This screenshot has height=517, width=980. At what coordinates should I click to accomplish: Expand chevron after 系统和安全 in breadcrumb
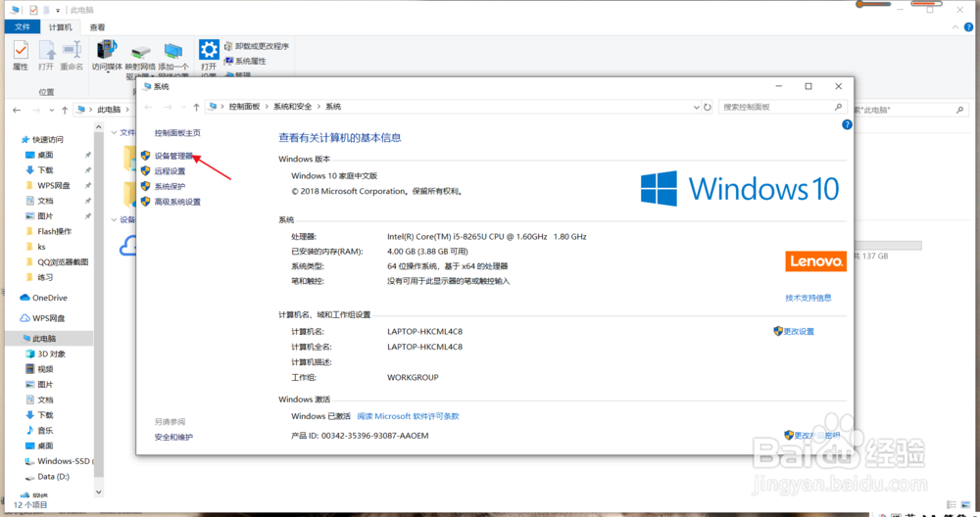pyautogui.click(x=318, y=107)
